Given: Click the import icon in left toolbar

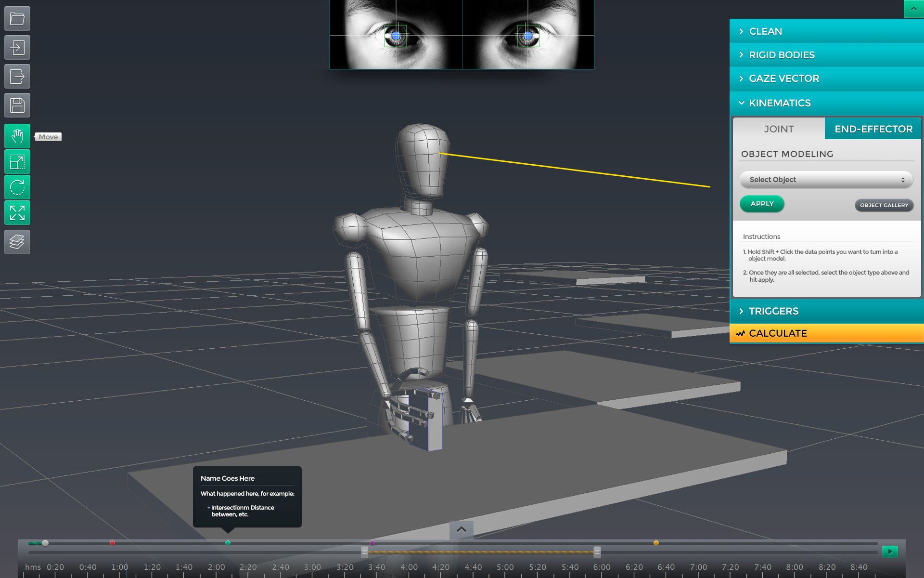Looking at the screenshot, I should coord(17,48).
